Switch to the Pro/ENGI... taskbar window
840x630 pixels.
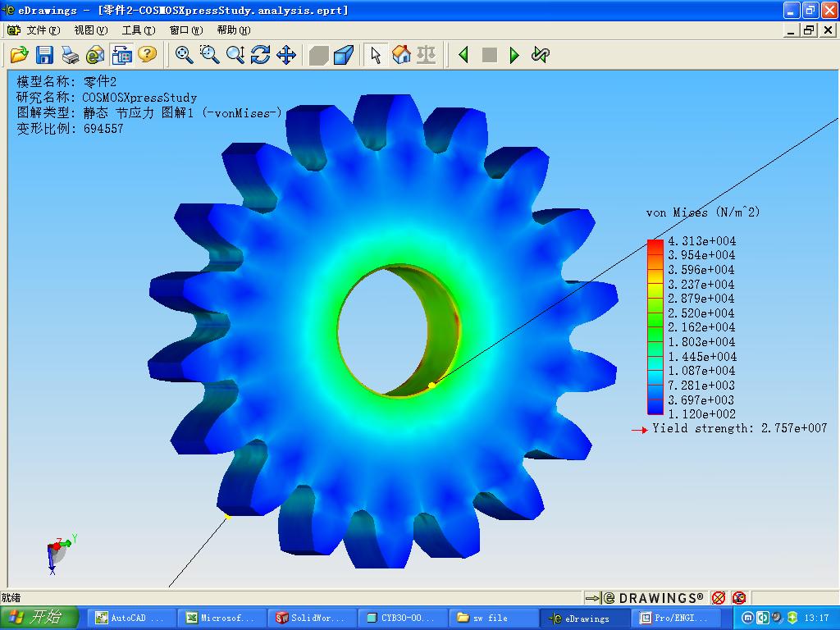point(677,618)
